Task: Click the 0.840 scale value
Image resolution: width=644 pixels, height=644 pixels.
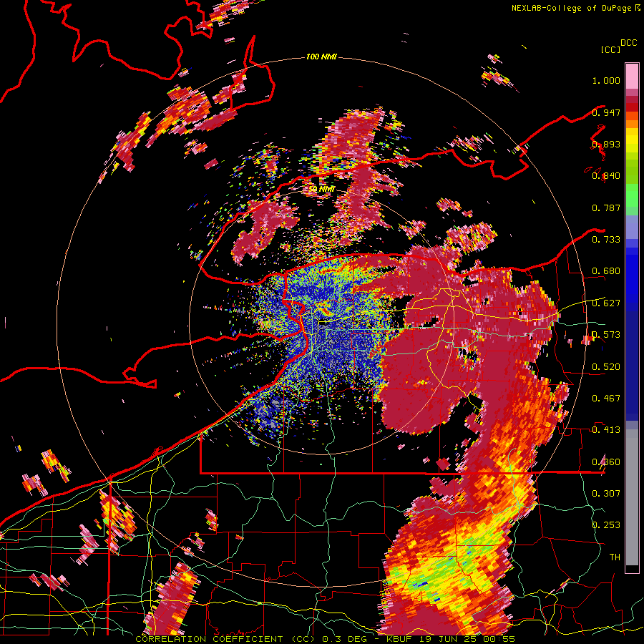Action: [606, 176]
